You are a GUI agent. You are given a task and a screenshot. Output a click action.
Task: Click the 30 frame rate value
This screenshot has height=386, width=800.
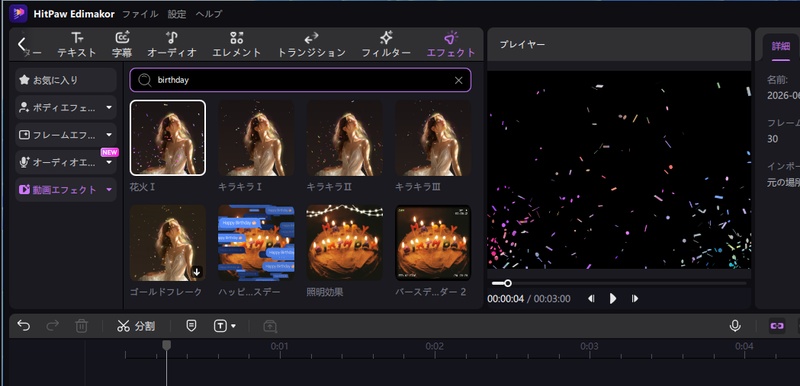tap(772, 139)
